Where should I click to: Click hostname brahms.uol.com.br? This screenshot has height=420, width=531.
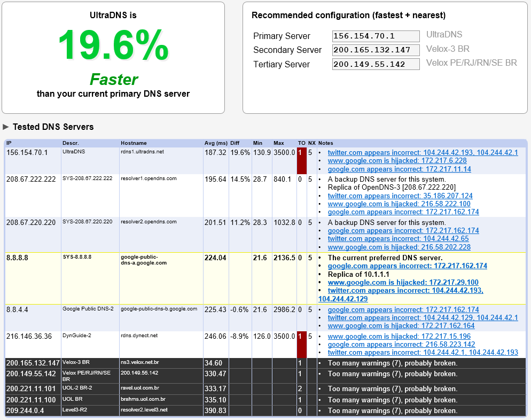(143, 399)
